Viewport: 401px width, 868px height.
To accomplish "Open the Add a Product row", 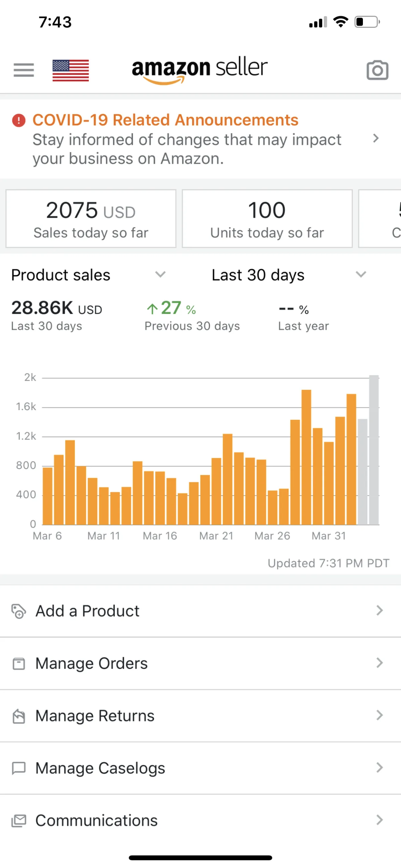I will tap(88, 611).
